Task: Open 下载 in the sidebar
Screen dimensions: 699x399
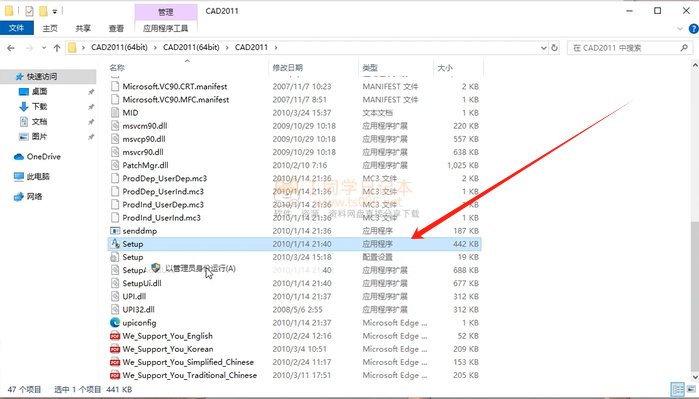Action: (39, 107)
